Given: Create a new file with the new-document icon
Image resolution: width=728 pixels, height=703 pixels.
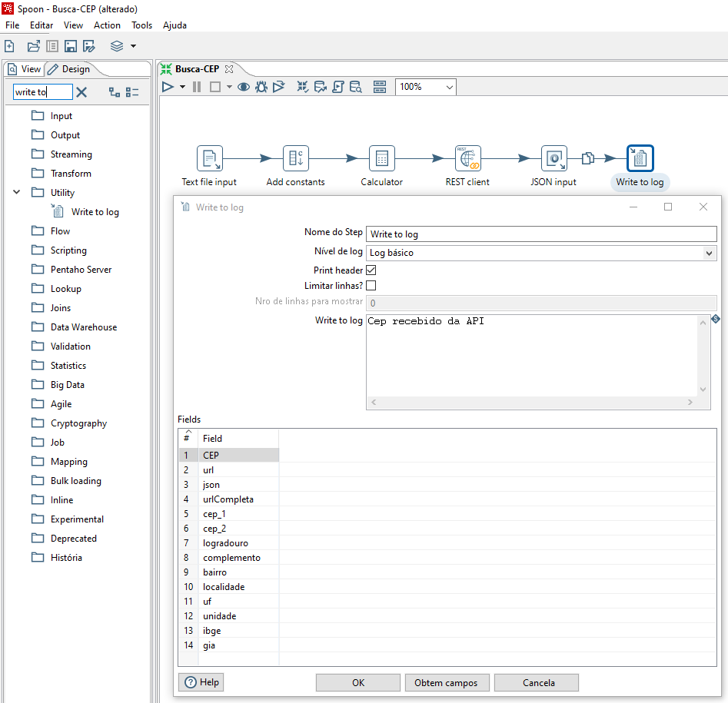Looking at the screenshot, I should [9, 45].
